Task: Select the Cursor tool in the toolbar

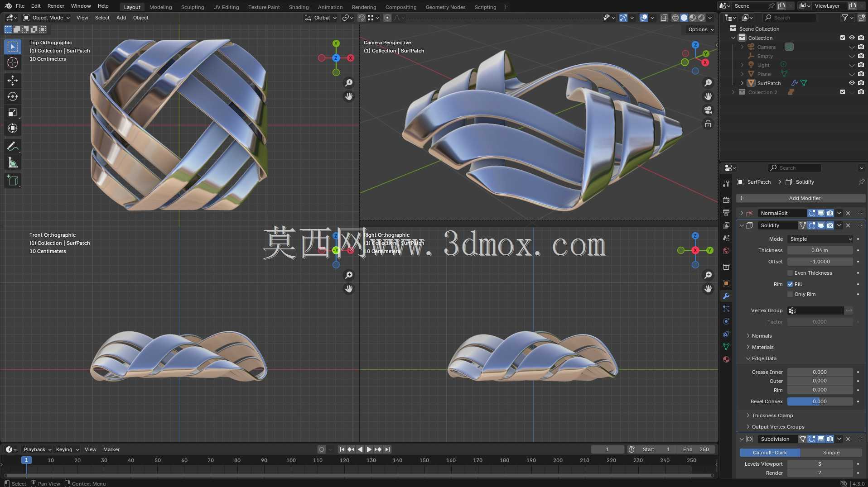Action: click(x=13, y=62)
